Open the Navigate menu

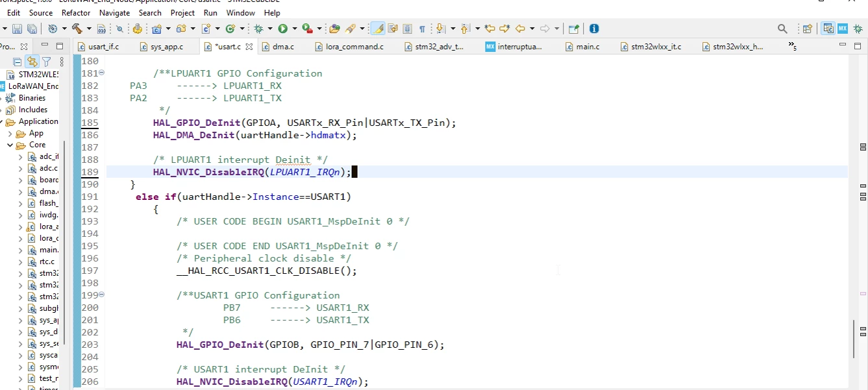click(114, 12)
